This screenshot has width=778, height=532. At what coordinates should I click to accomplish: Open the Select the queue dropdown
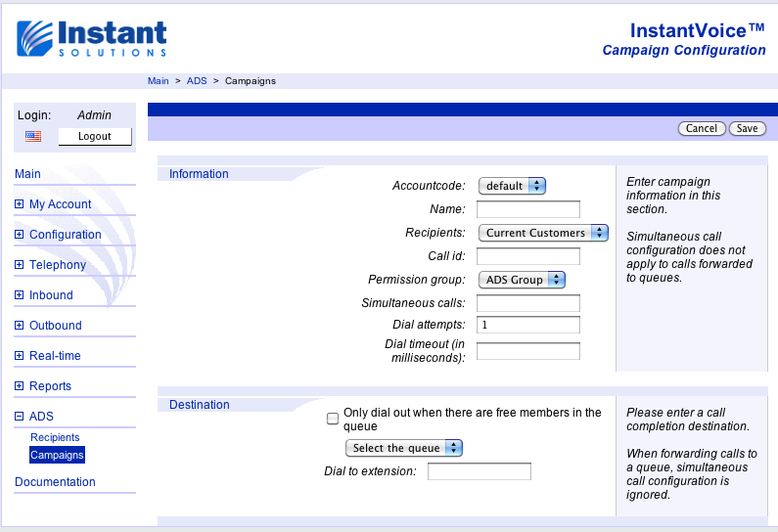point(403,448)
